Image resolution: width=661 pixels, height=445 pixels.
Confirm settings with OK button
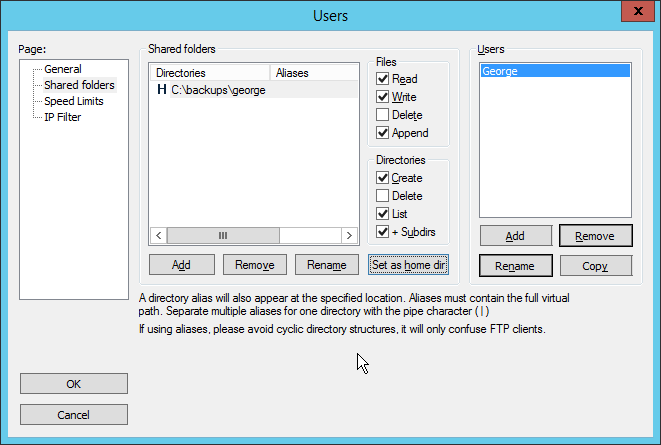(x=74, y=384)
